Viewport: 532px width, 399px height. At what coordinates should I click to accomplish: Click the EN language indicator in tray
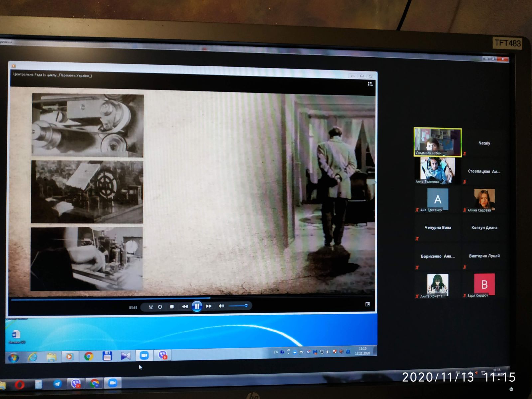[x=276, y=352]
